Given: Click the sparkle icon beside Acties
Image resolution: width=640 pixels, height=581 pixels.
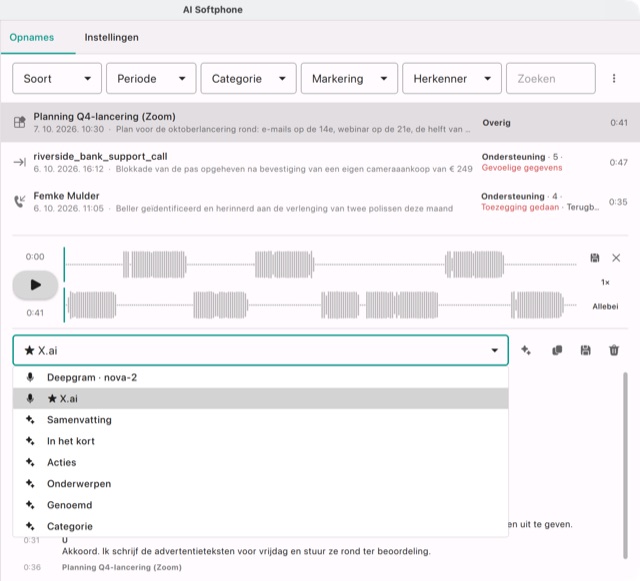Looking at the screenshot, I should point(30,462).
